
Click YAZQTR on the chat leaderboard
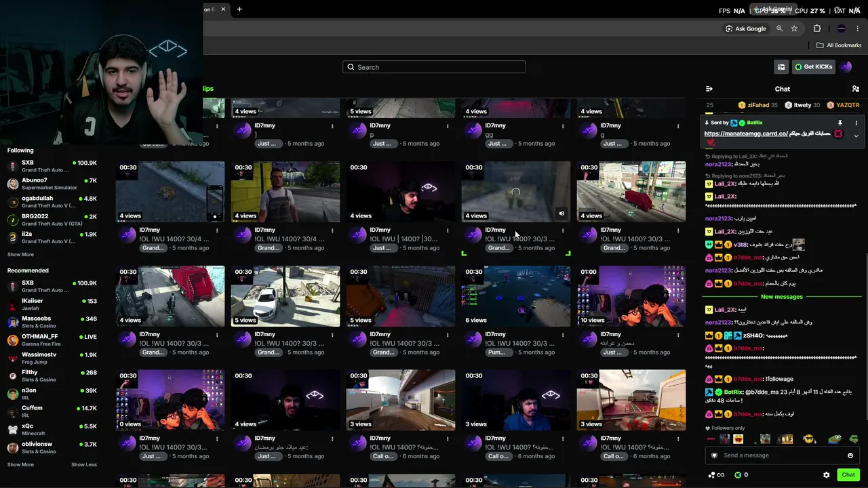coord(843,105)
